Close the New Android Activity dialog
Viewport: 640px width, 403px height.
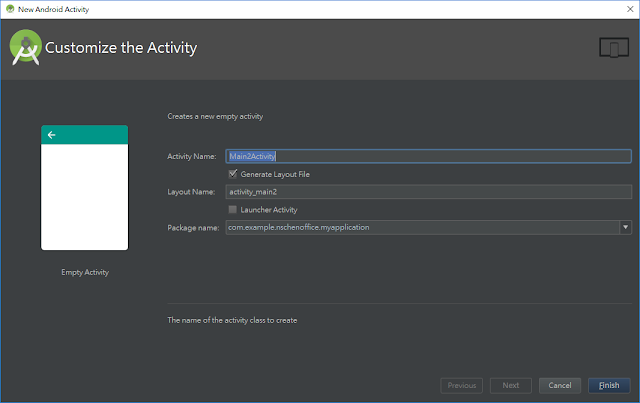pyautogui.click(x=630, y=9)
